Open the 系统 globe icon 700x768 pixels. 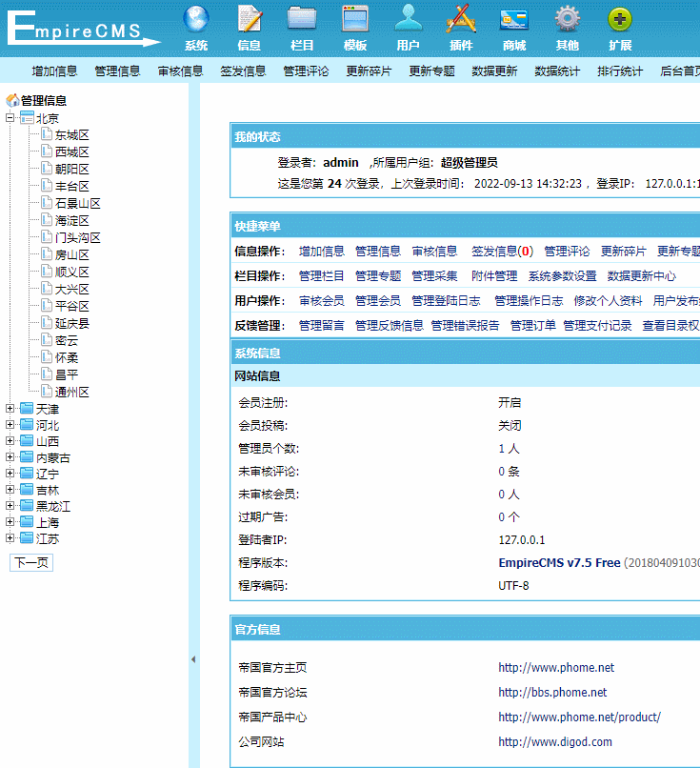[x=196, y=20]
